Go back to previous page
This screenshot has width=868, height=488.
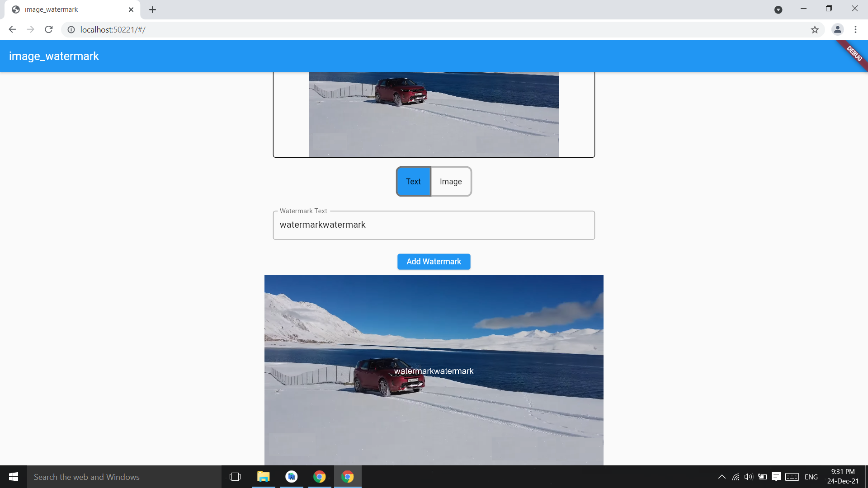(x=12, y=29)
